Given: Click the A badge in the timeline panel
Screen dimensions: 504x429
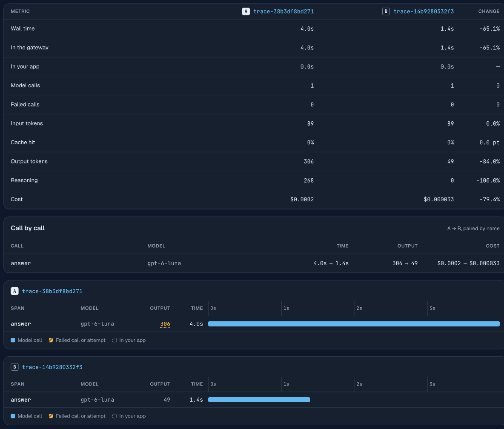Looking at the screenshot, I should (x=14, y=291).
